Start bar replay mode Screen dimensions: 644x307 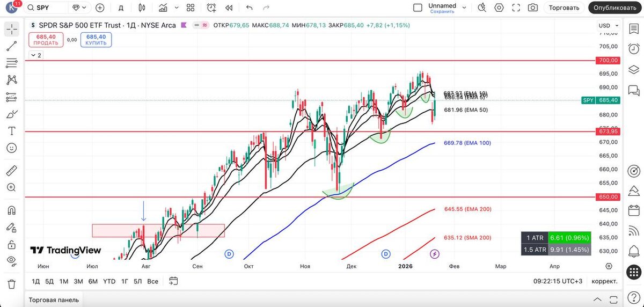229,8
